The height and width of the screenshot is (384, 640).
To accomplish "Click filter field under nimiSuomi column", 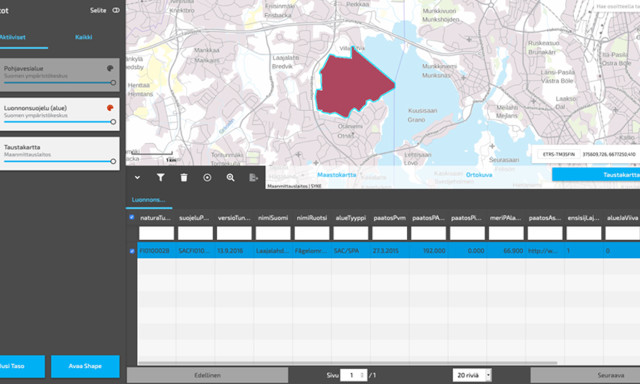I will click(273, 233).
